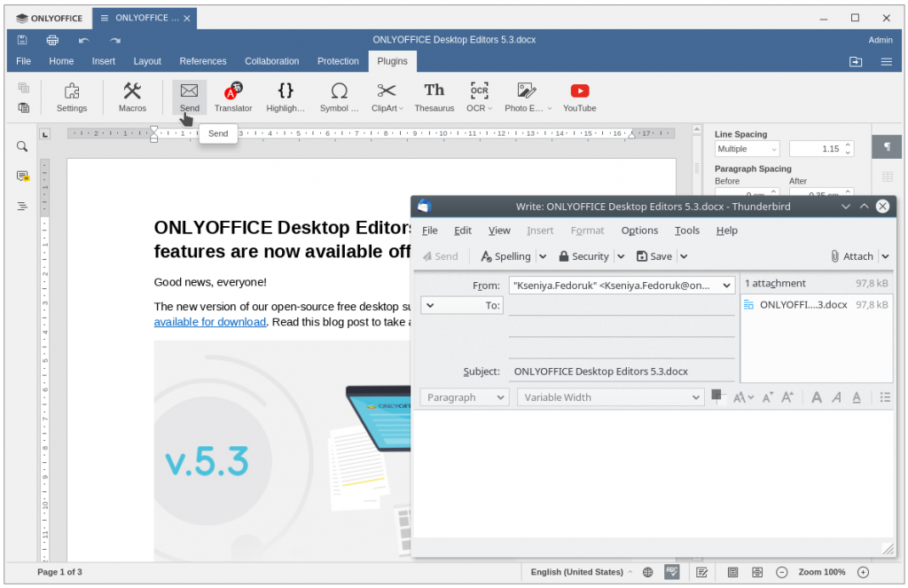Switch to the Insert ribbon tab
908x588 pixels.
pos(104,61)
